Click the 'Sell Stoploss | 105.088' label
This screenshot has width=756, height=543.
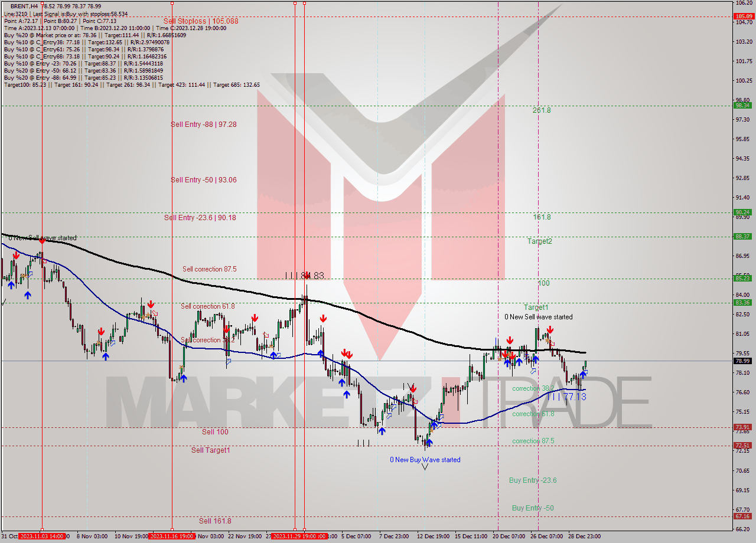201,21
